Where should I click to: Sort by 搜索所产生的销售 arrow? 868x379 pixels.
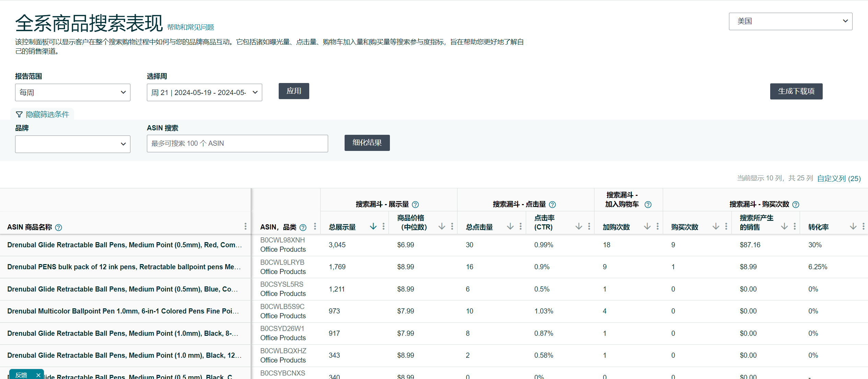pyautogui.click(x=784, y=226)
